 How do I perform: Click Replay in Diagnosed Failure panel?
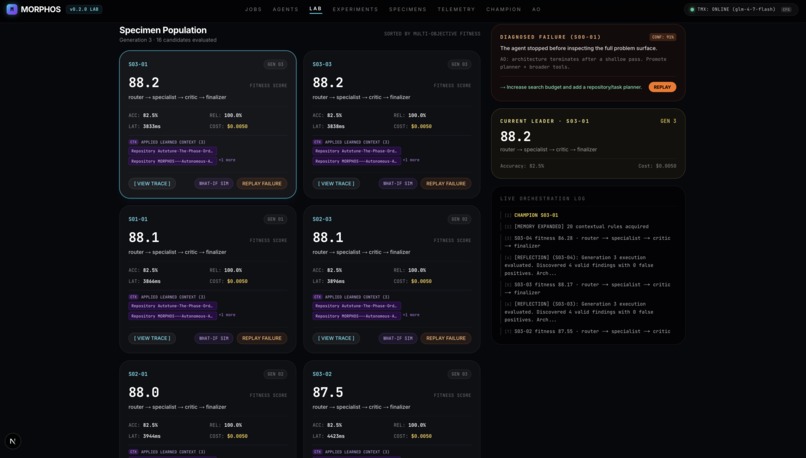click(x=662, y=87)
